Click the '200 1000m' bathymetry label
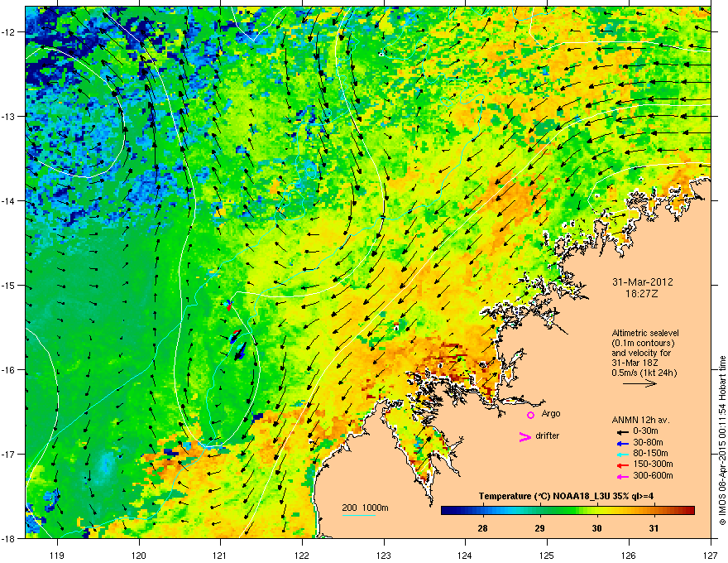Image resolution: width=728 pixels, height=563 pixels. tap(365, 508)
